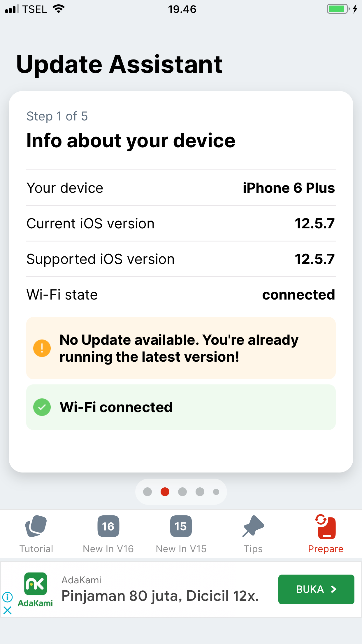Image resolution: width=362 pixels, height=644 pixels.
Task: Go to the first page dot
Action: (147, 492)
